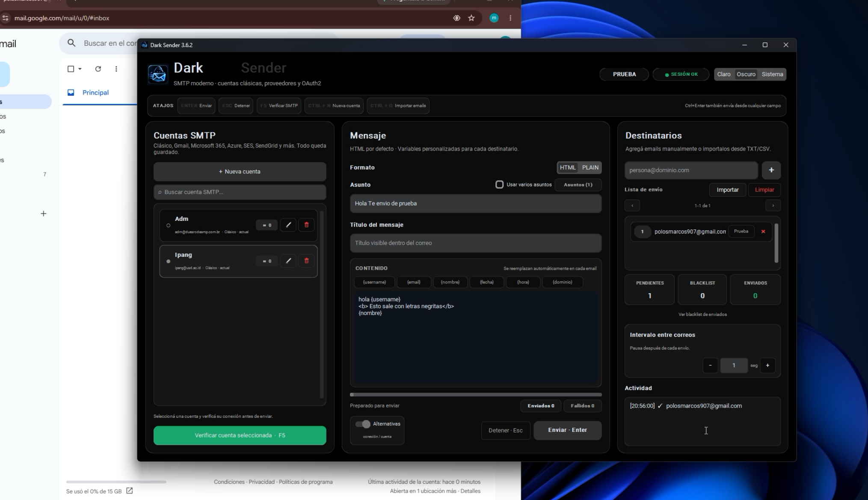Image resolution: width=868 pixels, height=500 pixels.
Task: Edit the Ipang SMTP account with pencil icon
Action: tap(288, 261)
